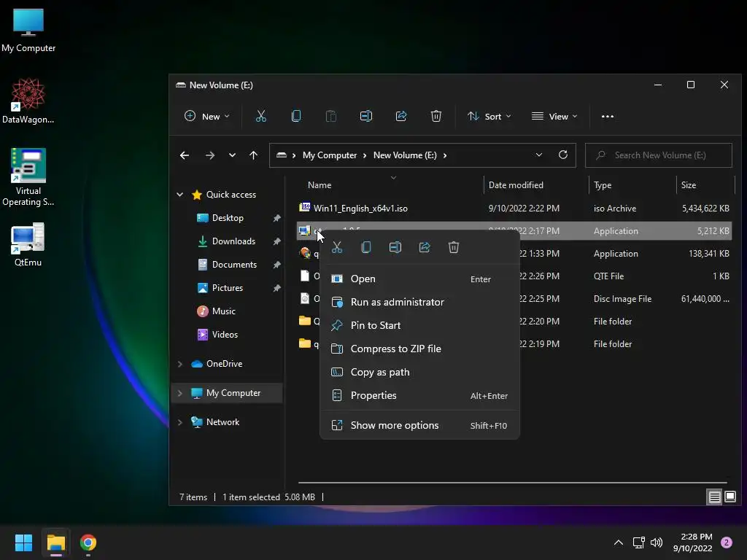Open Pictures in Quick access
Screen dimensions: 747x560
coord(228,287)
